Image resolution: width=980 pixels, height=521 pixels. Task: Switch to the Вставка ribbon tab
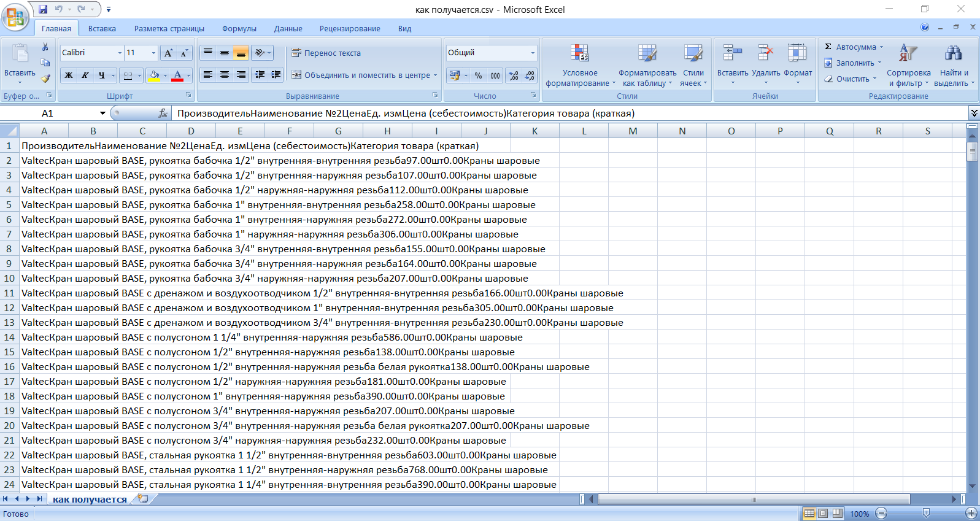tap(102, 28)
